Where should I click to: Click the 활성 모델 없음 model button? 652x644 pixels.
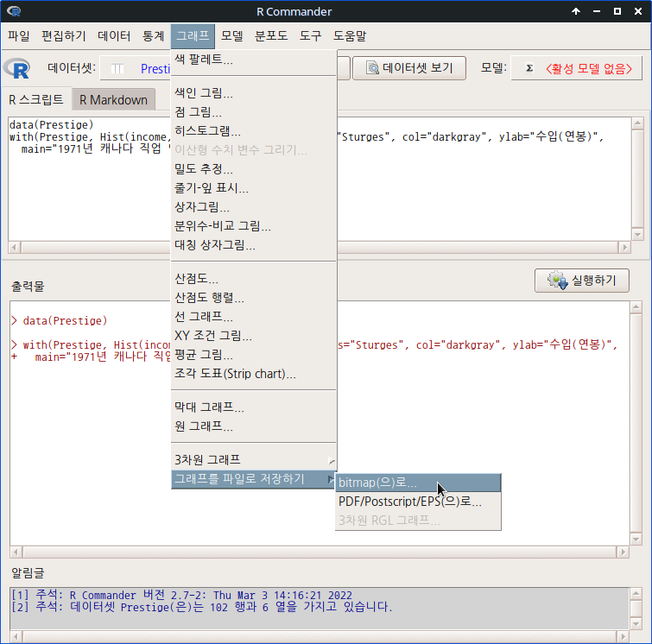tap(576, 68)
